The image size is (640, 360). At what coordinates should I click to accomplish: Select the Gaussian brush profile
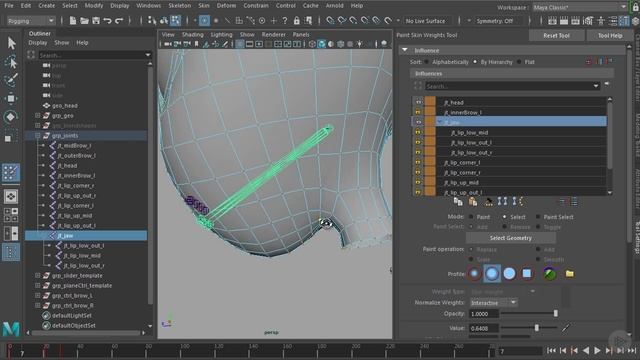pos(474,273)
